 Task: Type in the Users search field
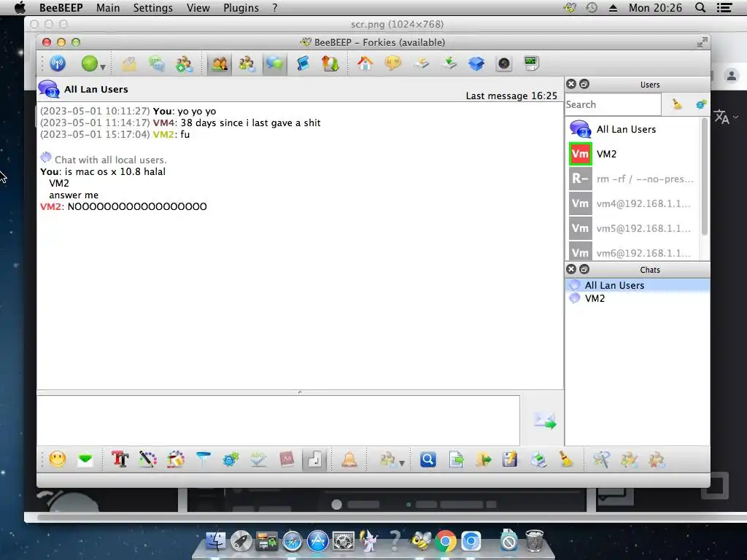pos(613,105)
